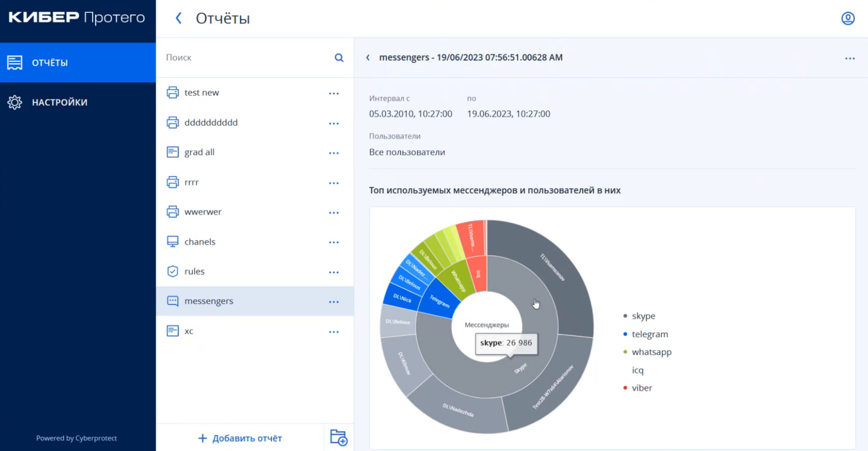
Task: Click the monitor icon next to chanels
Action: [x=172, y=242]
